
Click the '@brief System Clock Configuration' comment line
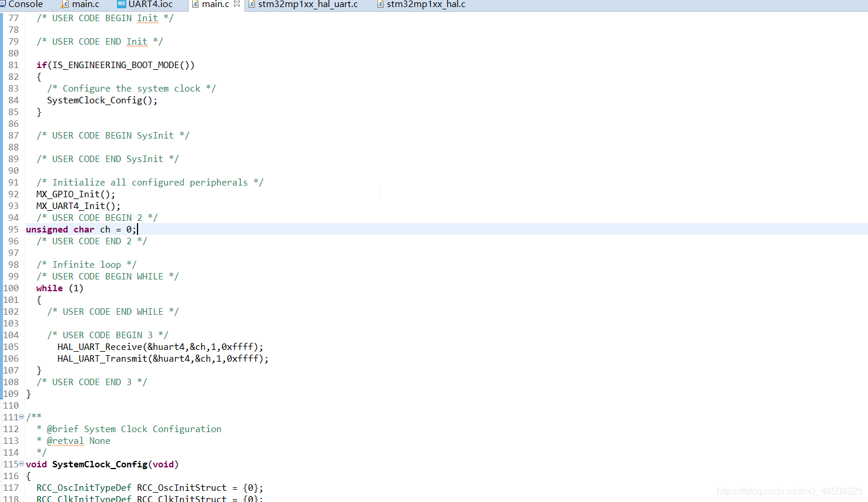(x=129, y=429)
